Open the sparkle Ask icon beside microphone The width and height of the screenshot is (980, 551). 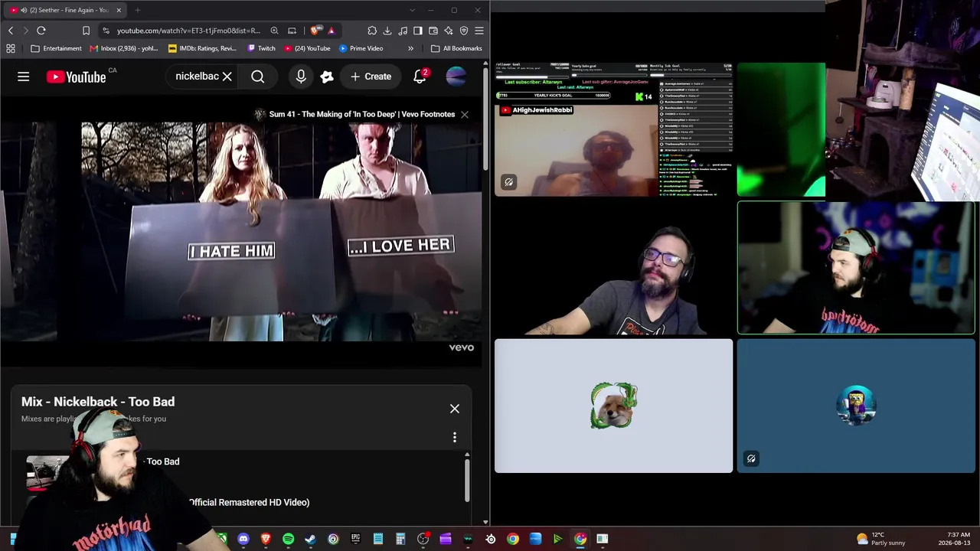[x=327, y=77]
